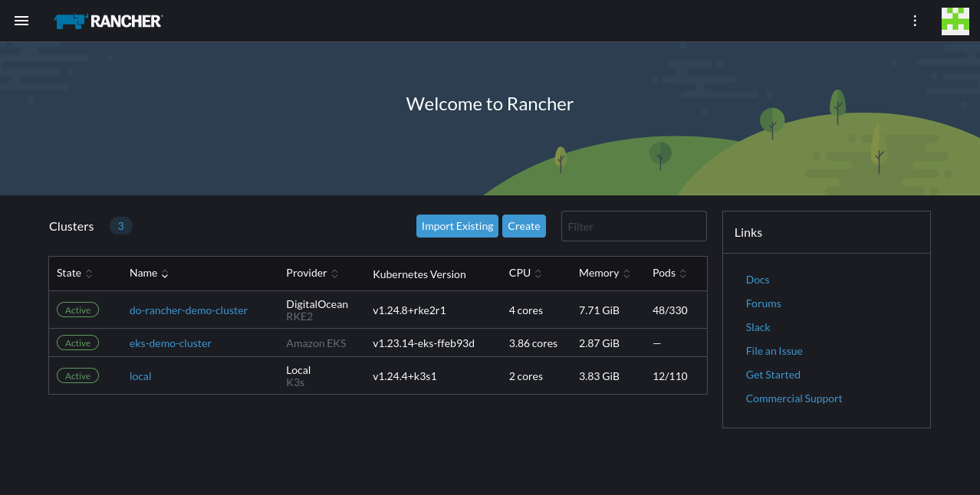Screen dimensions: 980x495
Task: Open the three-dot options menu
Action: pyautogui.click(x=914, y=21)
